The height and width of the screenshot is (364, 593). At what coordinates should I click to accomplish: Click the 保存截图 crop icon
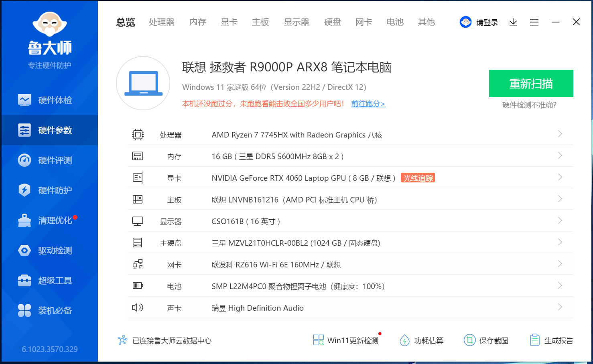coord(469,340)
